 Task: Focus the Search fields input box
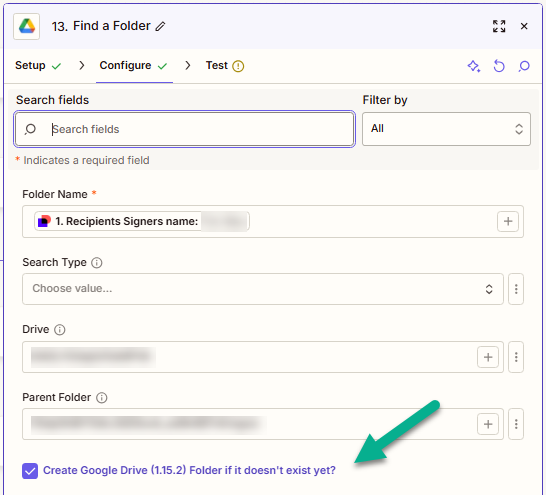pos(185,129)
